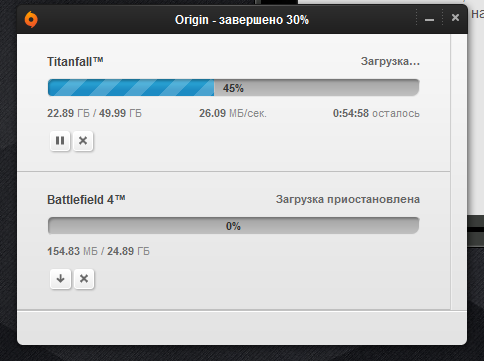The width and height of the screenshot is (484, 361).
Task: Cancel the Battlefield 4 download
Action: pos(84,279)
